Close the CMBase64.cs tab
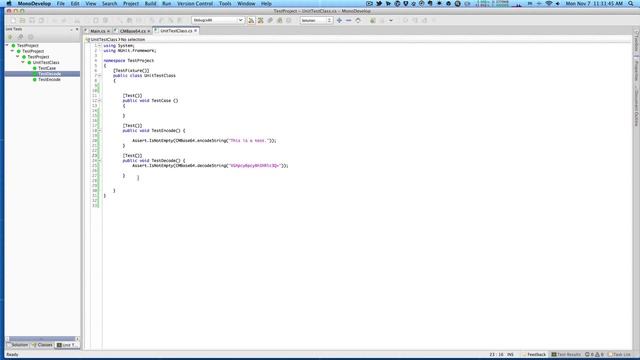640x360 pixels. click(149, 31)
